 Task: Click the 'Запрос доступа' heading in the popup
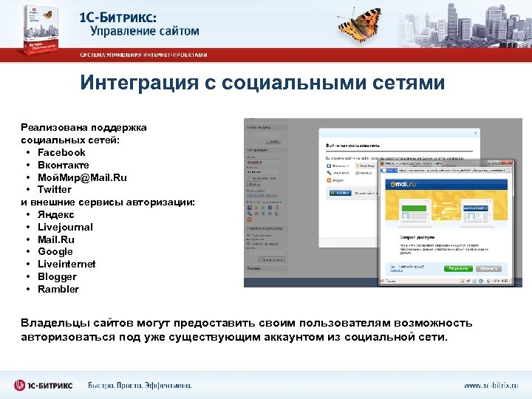[417, 237]
